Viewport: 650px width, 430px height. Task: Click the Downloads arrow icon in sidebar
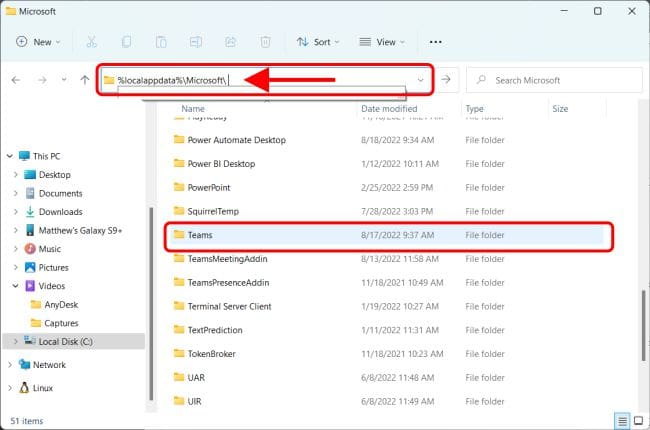click(x=30, y=211)
